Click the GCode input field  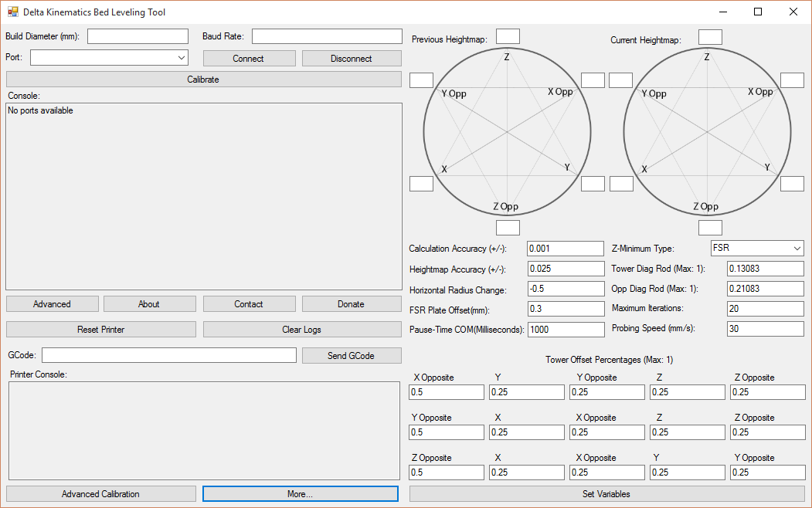coord(168,355)
